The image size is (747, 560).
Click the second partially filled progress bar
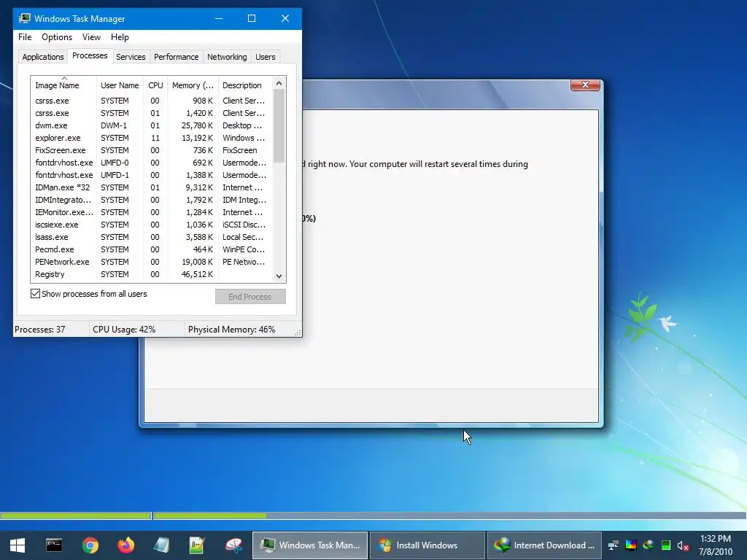[449, 516]
